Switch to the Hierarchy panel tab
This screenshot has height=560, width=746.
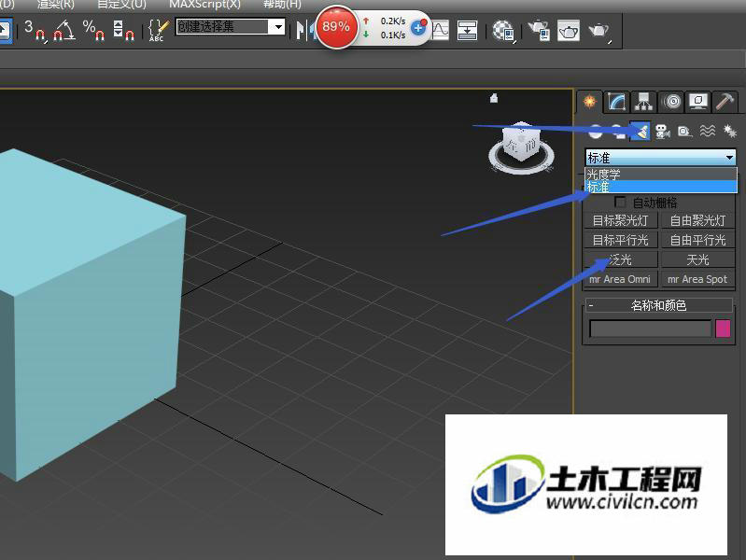pyautogui.click(x=643, y=102)
